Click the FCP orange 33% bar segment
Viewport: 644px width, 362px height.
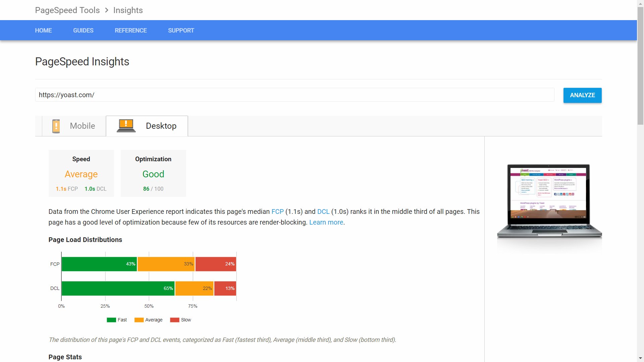click(x=166, y=264)
